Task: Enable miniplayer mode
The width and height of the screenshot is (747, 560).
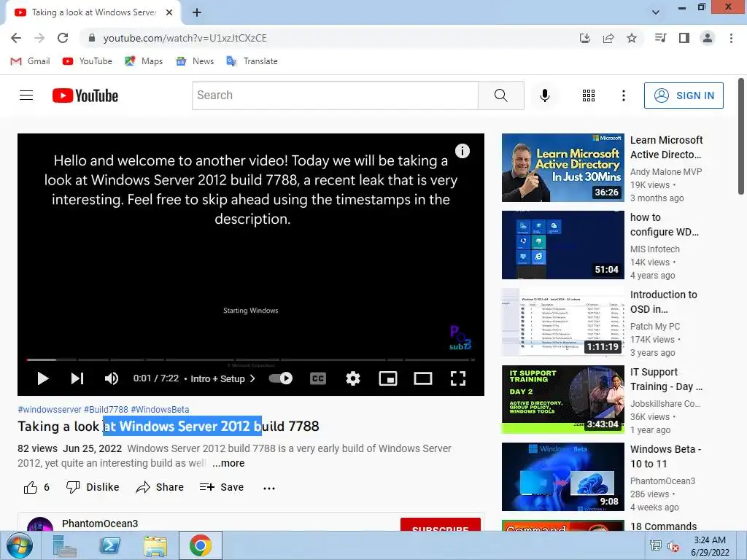Action: [388, 378]
